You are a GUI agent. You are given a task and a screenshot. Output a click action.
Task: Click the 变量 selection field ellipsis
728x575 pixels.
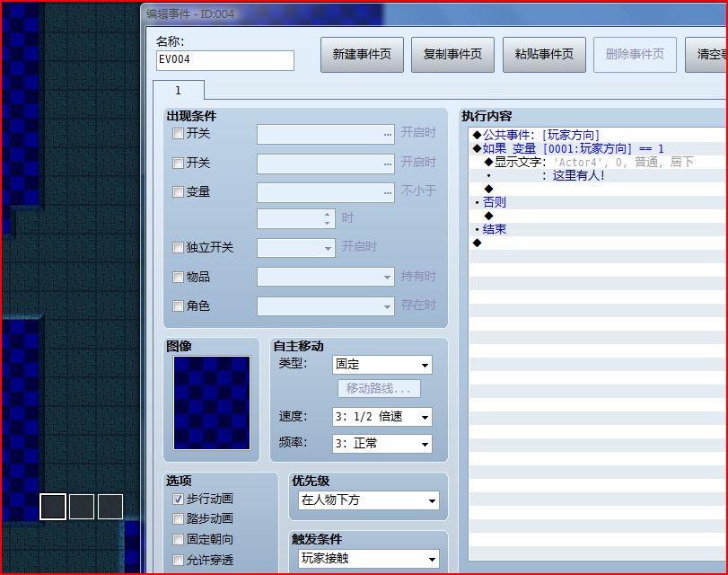(388, 192)
